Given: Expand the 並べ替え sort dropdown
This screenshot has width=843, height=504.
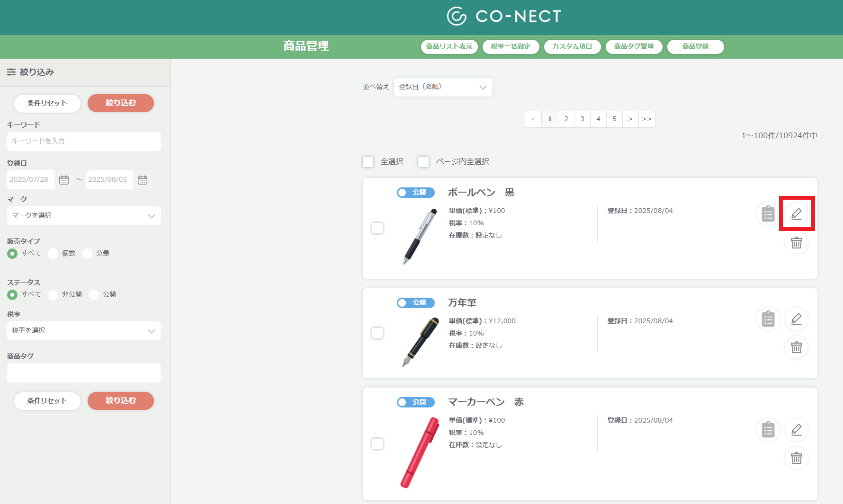Looking at the screenshot, I should pyautogui.click(x=443, y=87).
